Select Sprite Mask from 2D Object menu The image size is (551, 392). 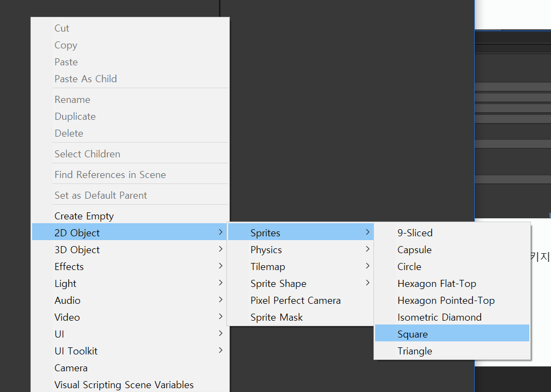click(277, 317)
